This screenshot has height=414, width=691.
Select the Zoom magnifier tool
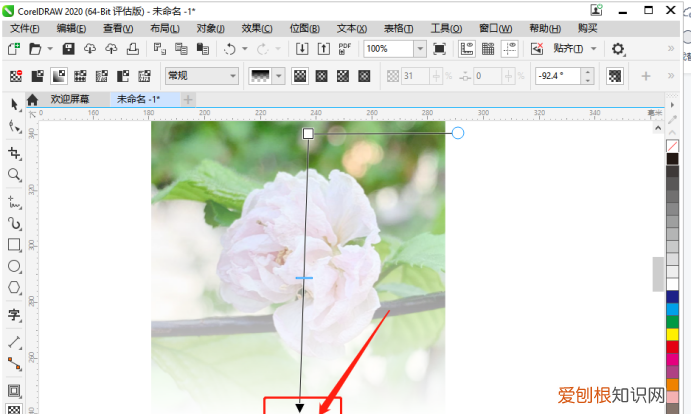[x=14, y=175]
